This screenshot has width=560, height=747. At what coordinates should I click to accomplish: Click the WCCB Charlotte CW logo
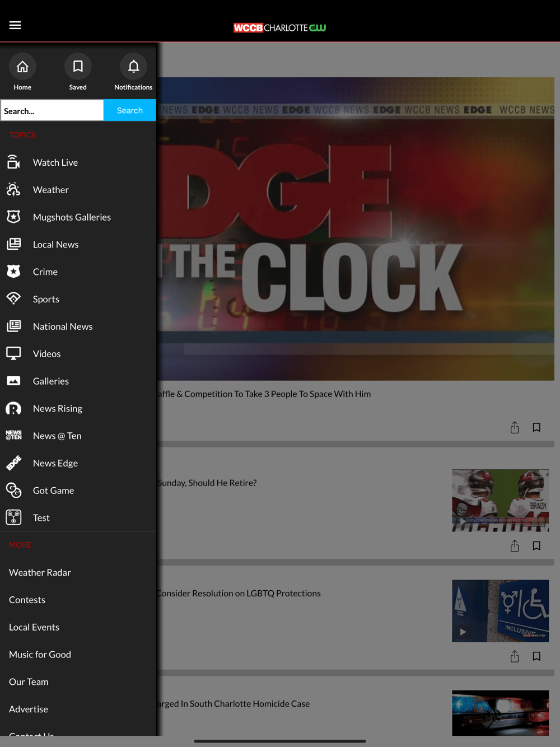click(x=280, y=27)
